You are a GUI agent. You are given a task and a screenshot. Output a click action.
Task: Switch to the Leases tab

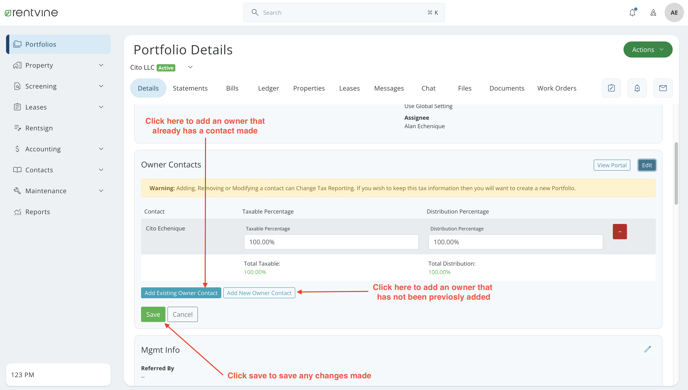coord(349,88)
